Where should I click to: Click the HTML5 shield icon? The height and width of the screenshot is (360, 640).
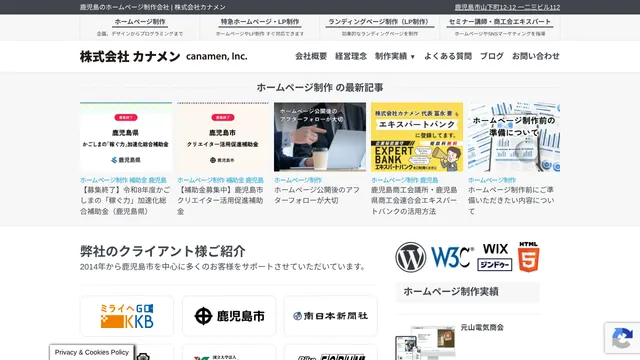(x=529, y=257)
